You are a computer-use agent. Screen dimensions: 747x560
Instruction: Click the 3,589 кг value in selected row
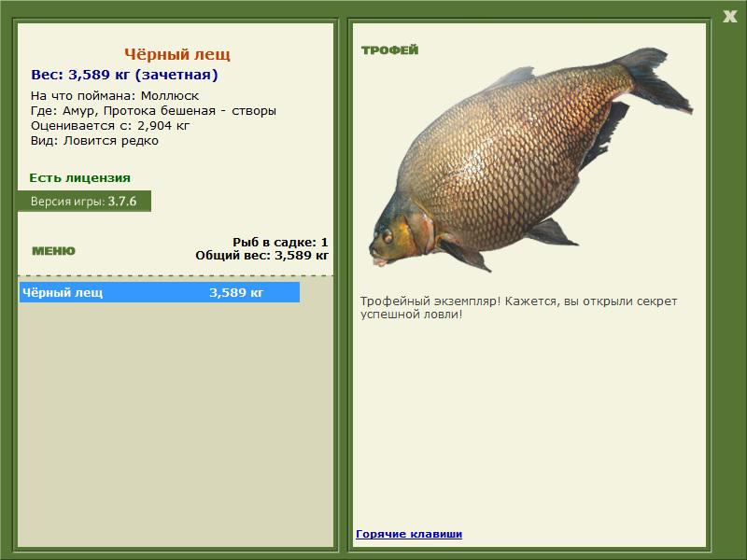tap(236, 292)
